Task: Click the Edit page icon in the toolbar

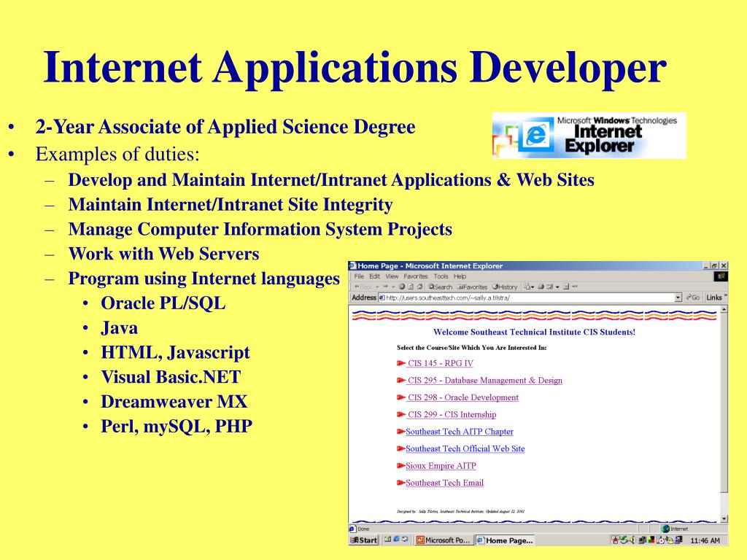Action: tap(550, 287)
